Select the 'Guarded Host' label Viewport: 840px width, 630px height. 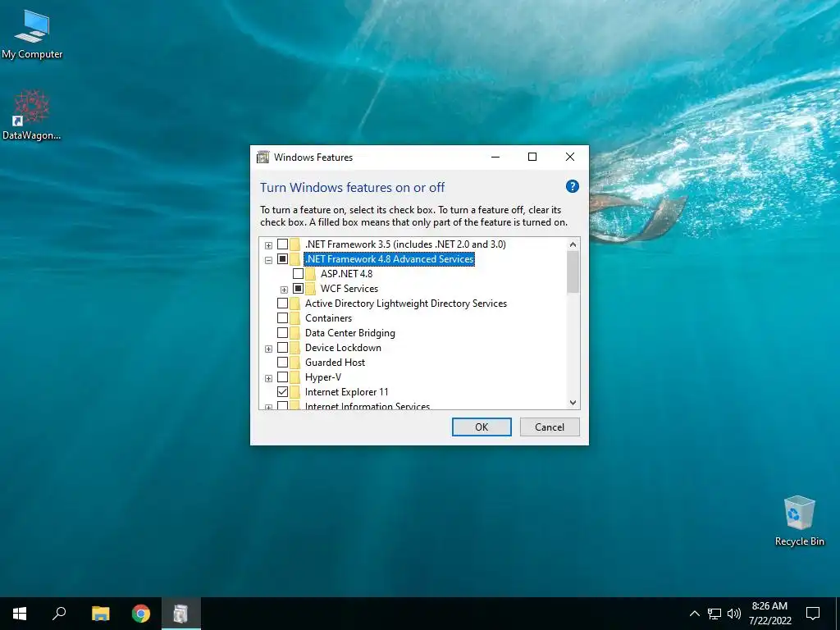[x=336, y=363]
